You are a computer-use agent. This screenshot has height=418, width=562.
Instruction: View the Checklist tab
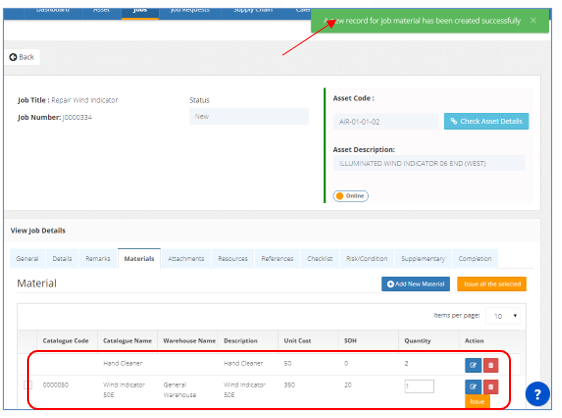coord(320,258)
